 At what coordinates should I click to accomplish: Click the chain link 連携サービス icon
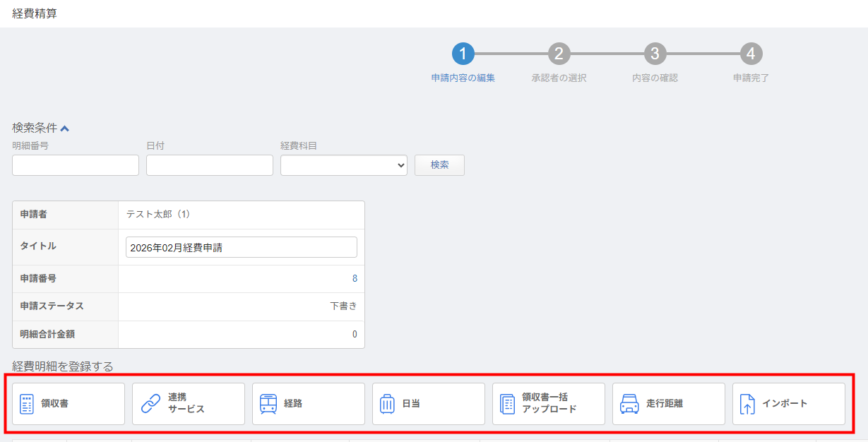[x=150, y=404]
